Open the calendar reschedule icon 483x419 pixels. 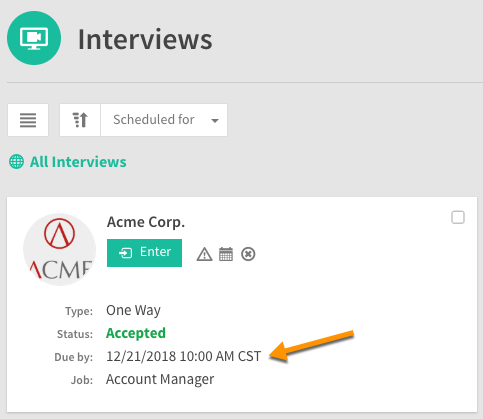coord(226,254)
